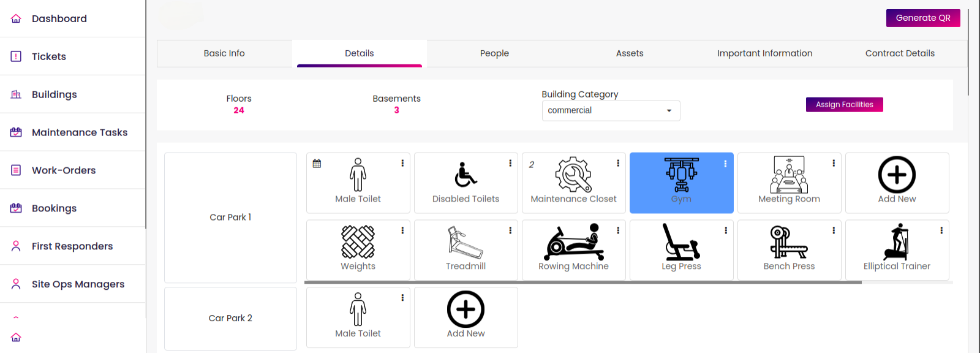Click the Generate QR button

923,18
